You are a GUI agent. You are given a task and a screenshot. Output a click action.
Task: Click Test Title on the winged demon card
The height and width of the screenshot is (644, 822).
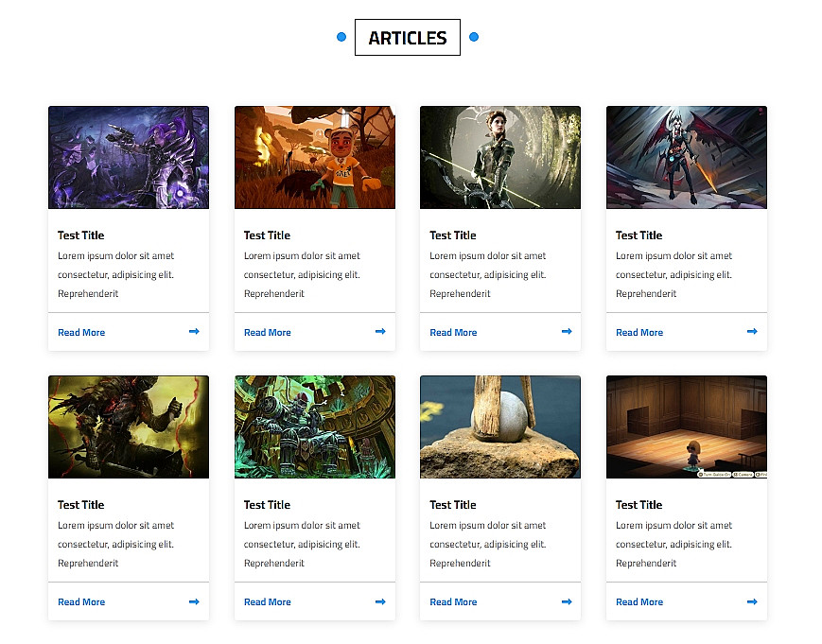638,235
